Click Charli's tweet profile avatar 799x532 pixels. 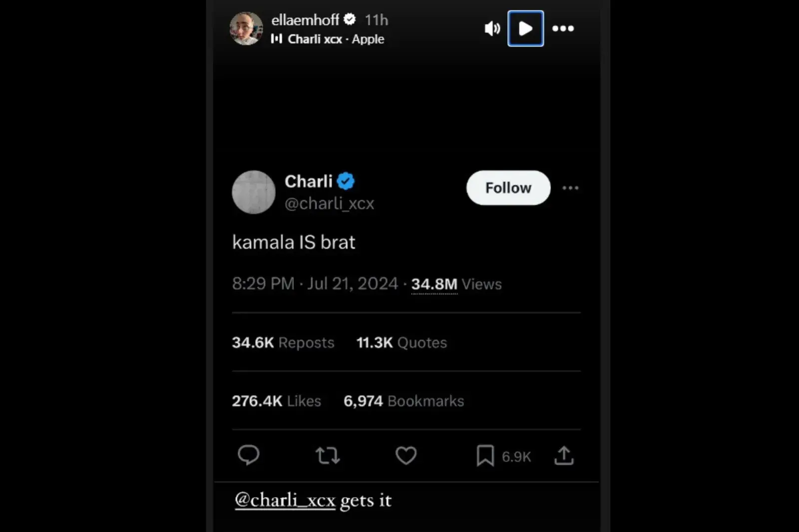[254, 192]
